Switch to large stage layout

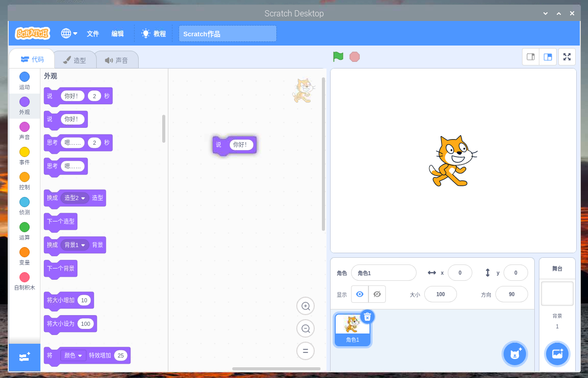548,57
